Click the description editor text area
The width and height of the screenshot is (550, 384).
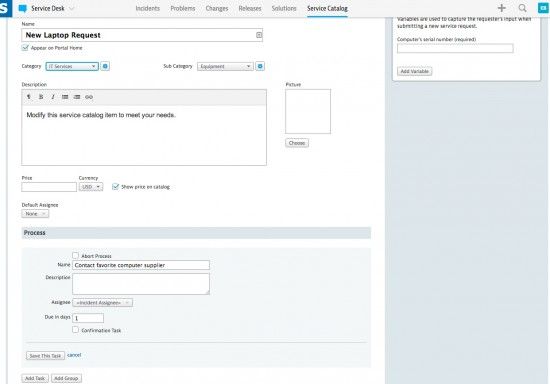tap(144, 135)
